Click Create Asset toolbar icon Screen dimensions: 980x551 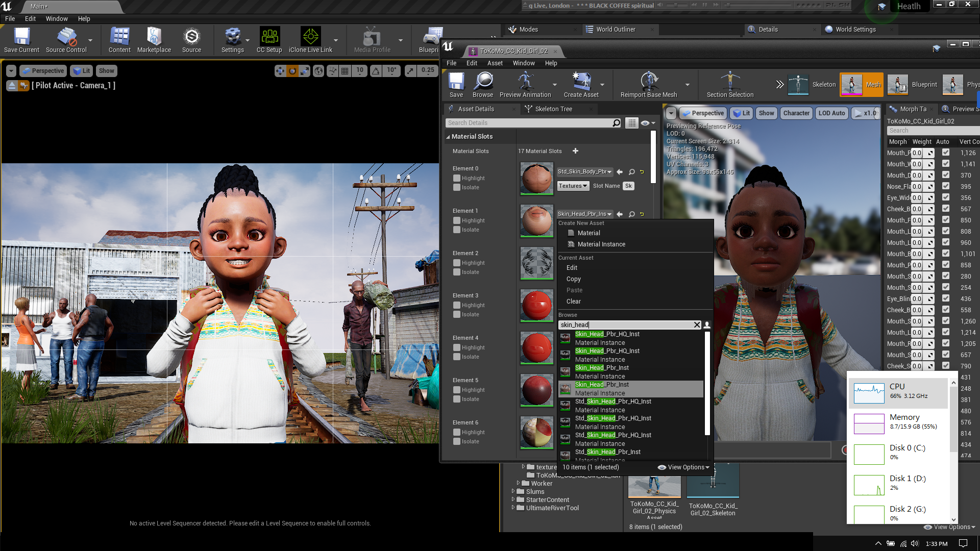(581, 85)
